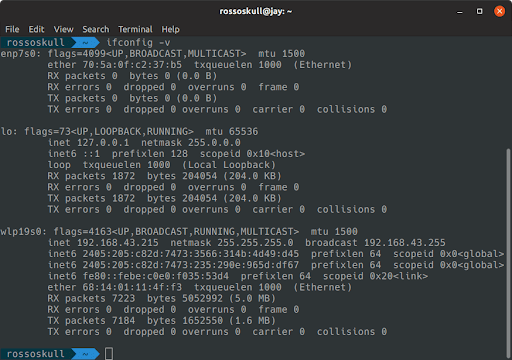Open the Help menu
The height and width of the screenshot is (360, 512).
point(170,29)
